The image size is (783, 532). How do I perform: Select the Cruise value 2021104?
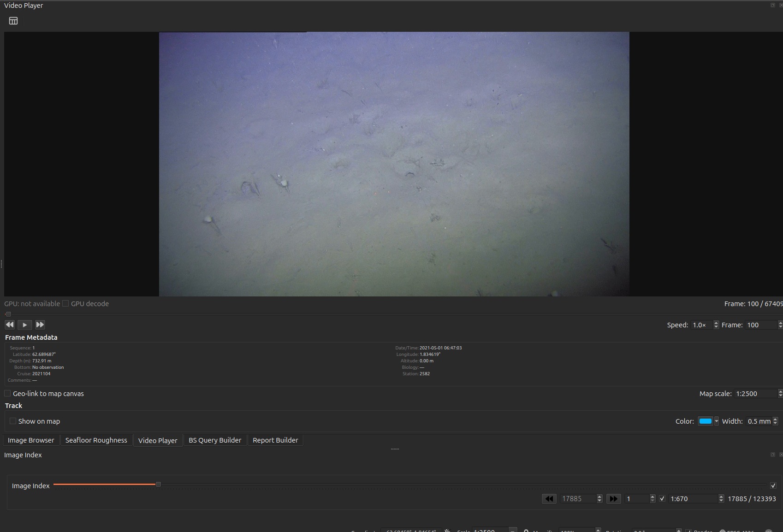click(42, 373)
